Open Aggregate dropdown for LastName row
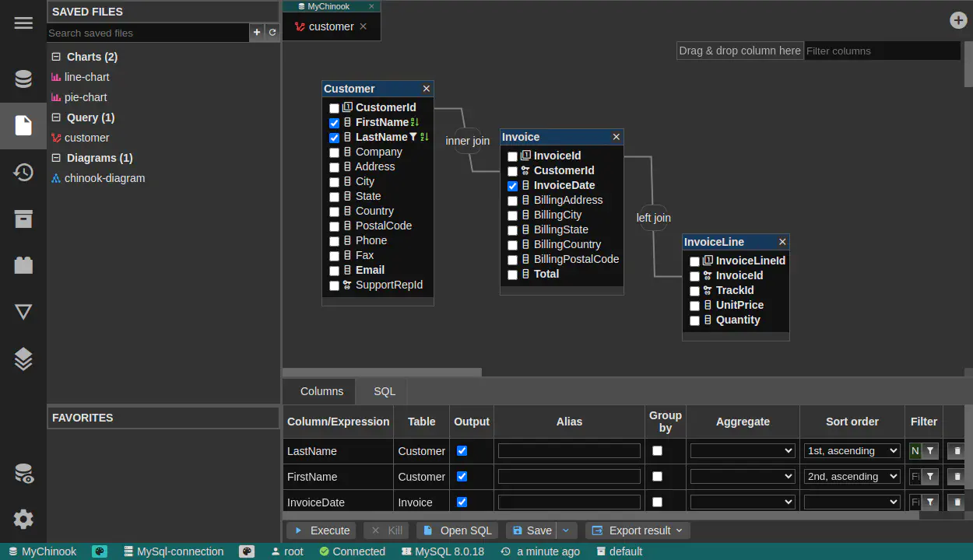The image size is (973, 560). pos(743,451)
